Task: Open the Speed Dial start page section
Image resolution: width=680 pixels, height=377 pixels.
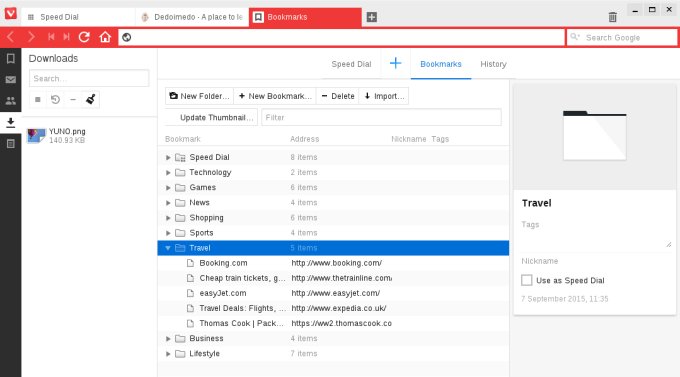Action: point(351,64)
